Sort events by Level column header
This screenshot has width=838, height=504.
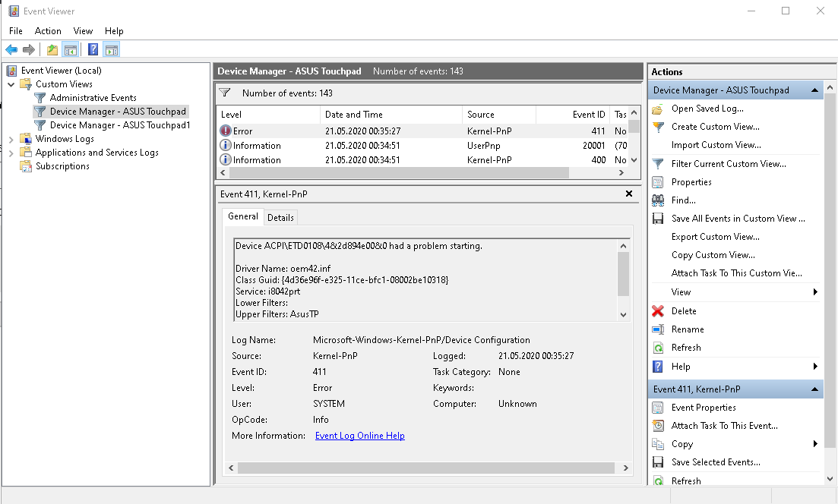click(268, 115)
